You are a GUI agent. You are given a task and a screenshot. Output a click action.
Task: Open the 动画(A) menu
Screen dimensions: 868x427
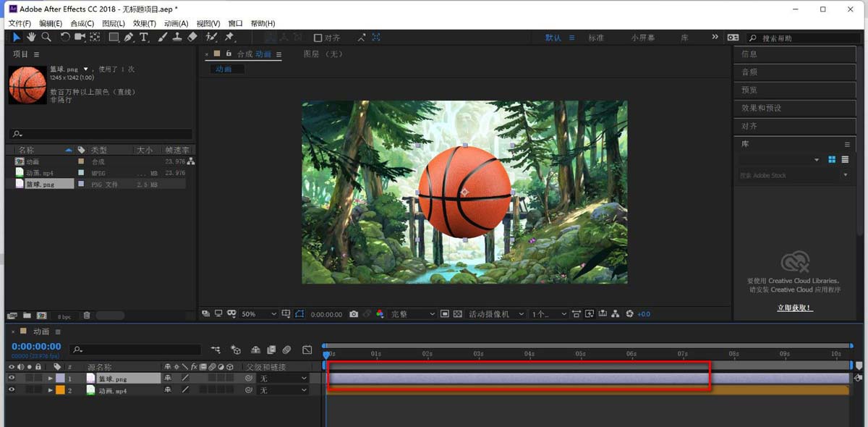[176, 24]
